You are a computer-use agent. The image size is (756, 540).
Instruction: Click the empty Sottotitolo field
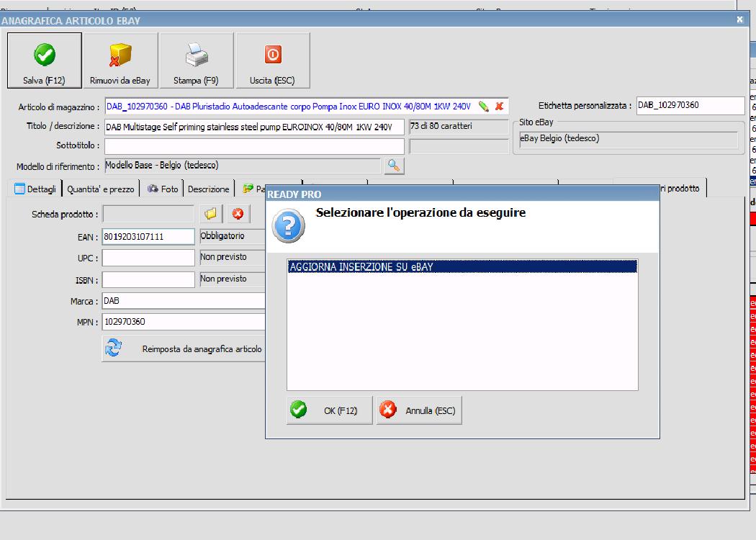pyautogui.click(x=254, y=146)
